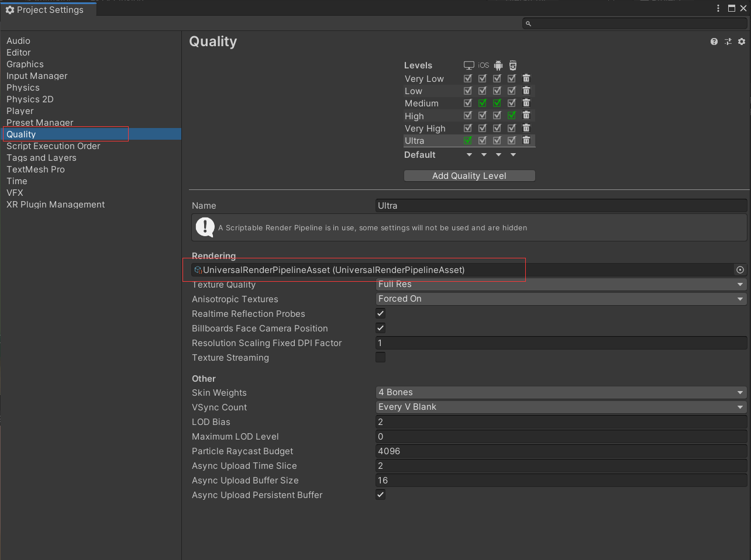Enable Texture Streaming
751x560 pixels.
pos(380,357)
